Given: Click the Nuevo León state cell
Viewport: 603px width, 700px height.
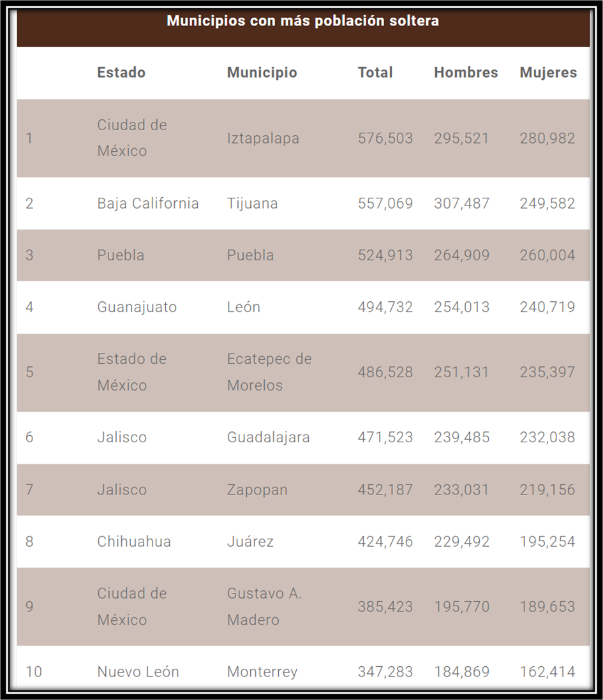Looking at the screenshot, I should pyautogui.click(x=138, y=672).
